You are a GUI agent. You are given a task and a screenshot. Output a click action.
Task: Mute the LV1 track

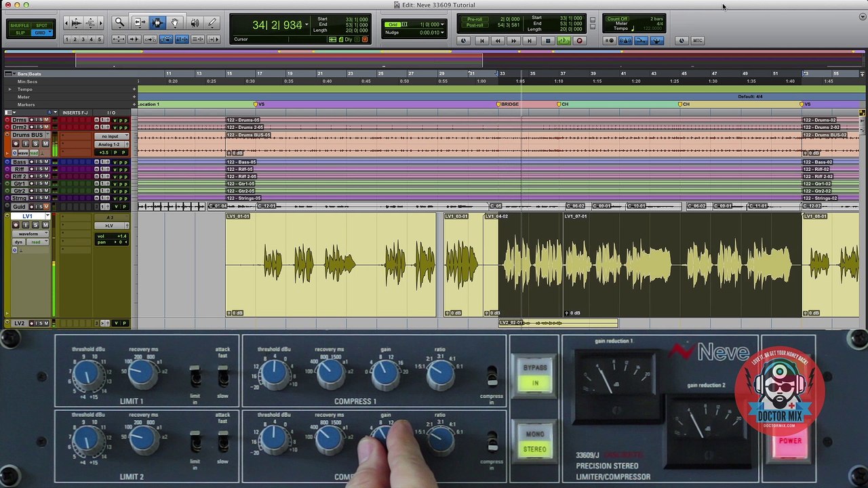45,225
